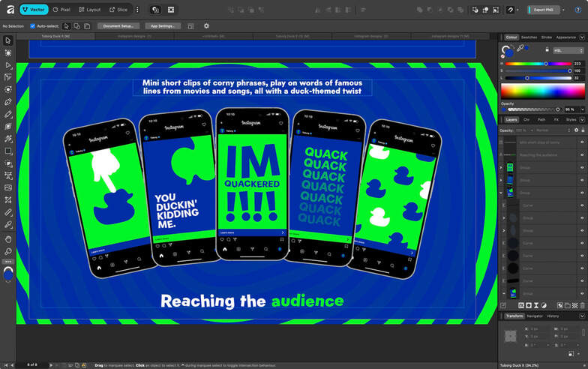Select the Node tool
This screenshot has height=369, width=588.
(x=8, y=65)
